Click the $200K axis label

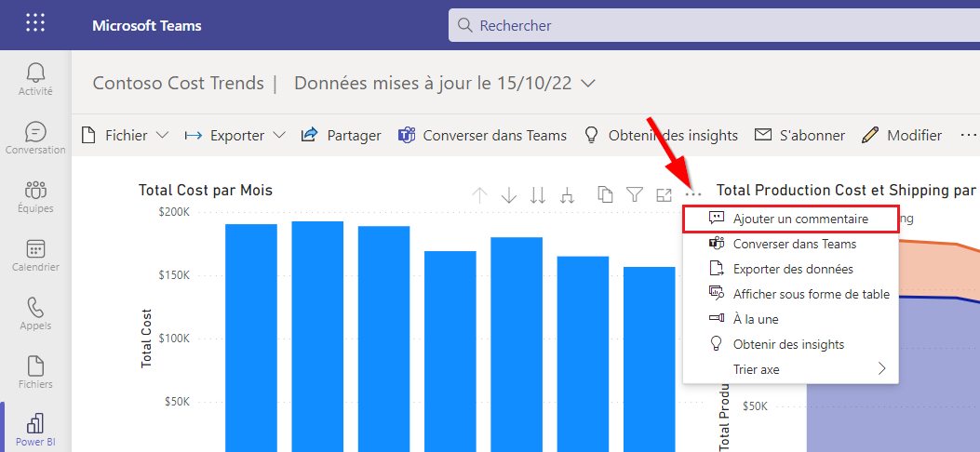click(x=173, y=212)
